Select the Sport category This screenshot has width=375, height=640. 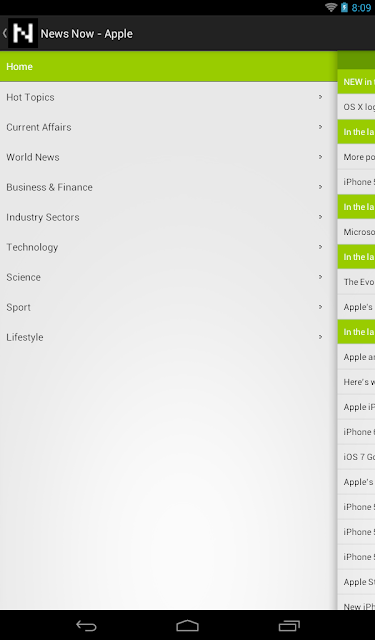pos(169,307)
